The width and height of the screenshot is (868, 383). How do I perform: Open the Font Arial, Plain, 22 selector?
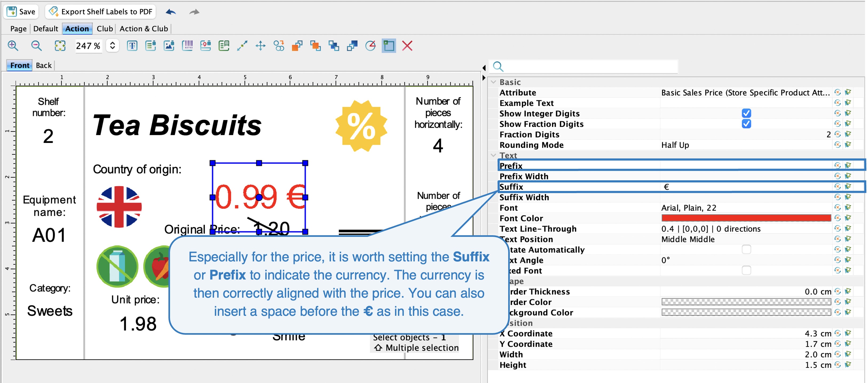coord(746,208)
